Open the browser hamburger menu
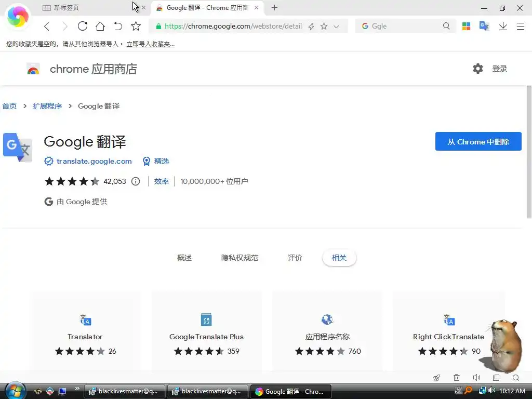 point(521,26)
